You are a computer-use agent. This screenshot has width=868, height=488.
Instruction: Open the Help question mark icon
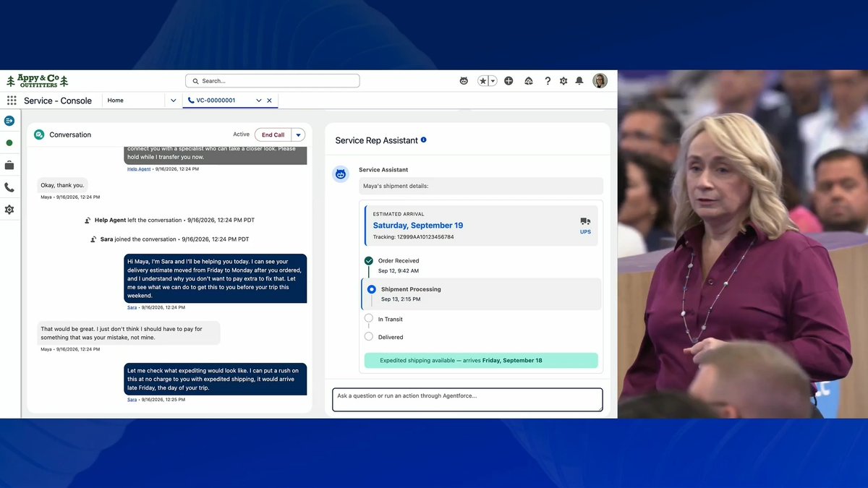click(548, 81)
